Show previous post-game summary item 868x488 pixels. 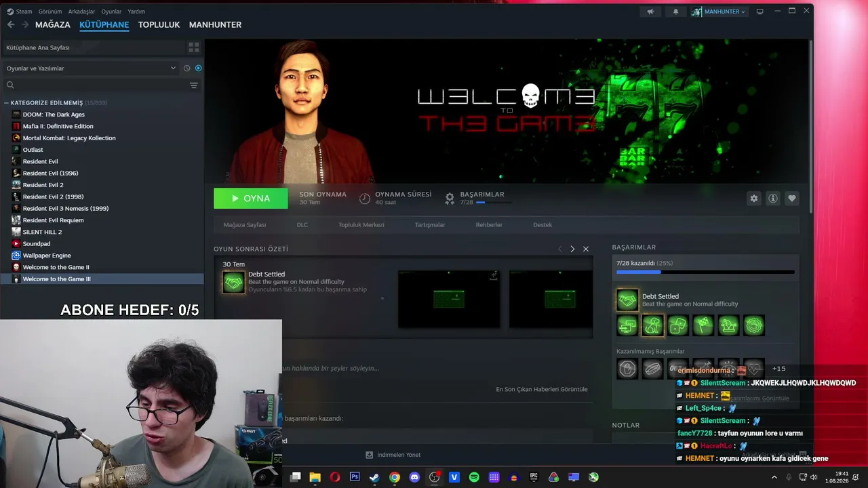point(560,249)
